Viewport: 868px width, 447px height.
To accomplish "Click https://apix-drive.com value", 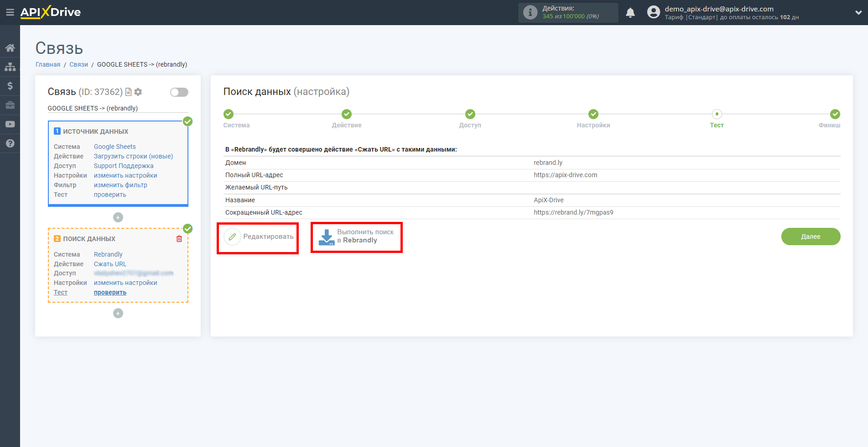I will (565, 175).
